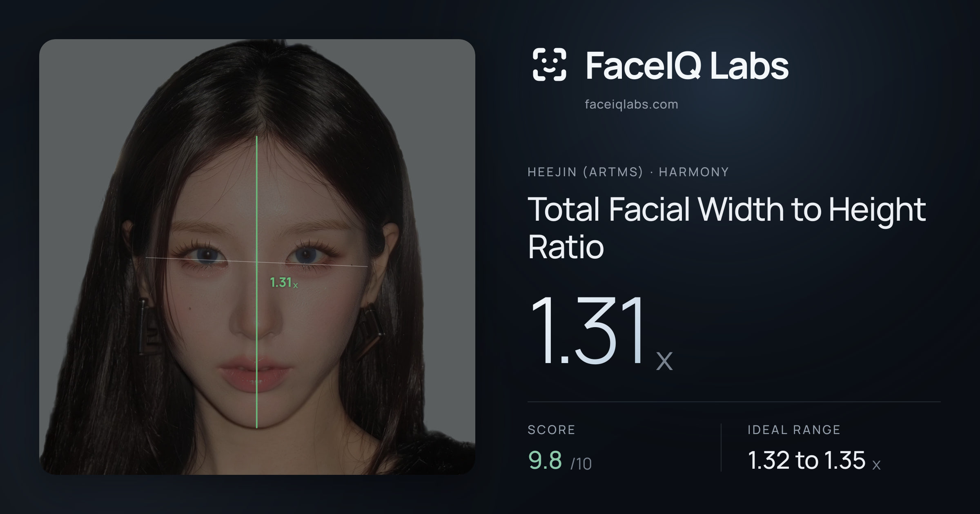Click the IDEAL RANGE label
Image resolution: width=980 pixels, height=514 pixels.
[794, 430]
